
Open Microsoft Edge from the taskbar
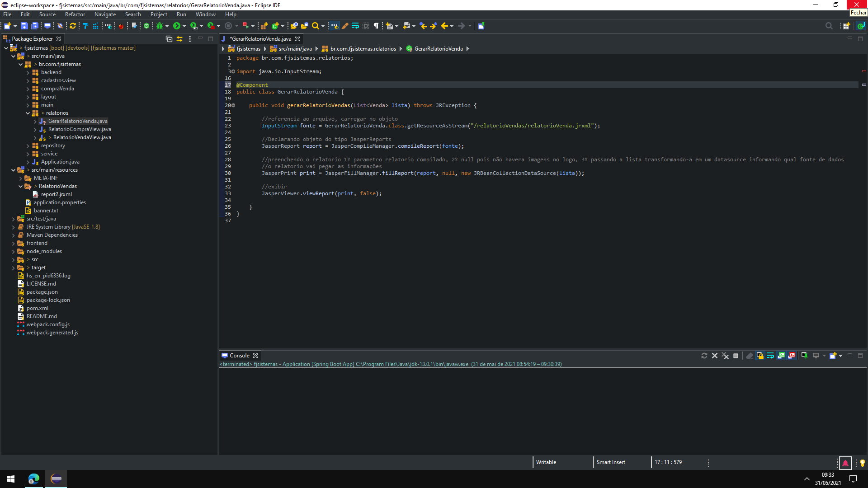34,479
